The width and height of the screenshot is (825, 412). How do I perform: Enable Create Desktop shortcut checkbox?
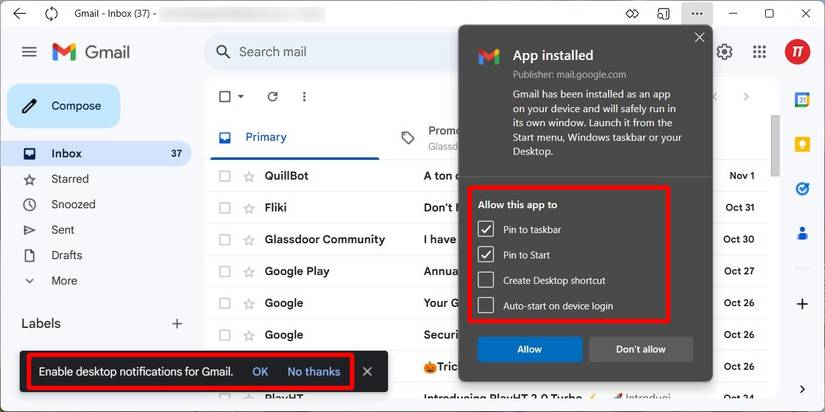pyautogui.click(x=486, y=280)
